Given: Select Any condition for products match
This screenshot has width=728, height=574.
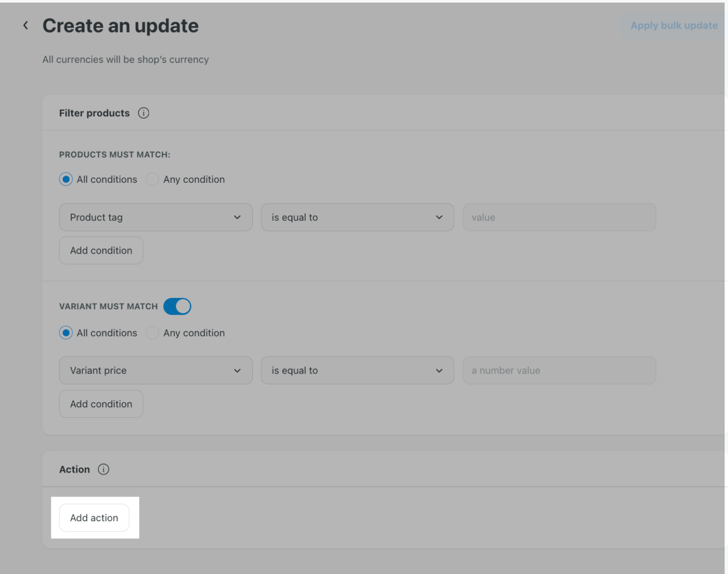Looking at the screenshot, I should click(x=152, y=179).
